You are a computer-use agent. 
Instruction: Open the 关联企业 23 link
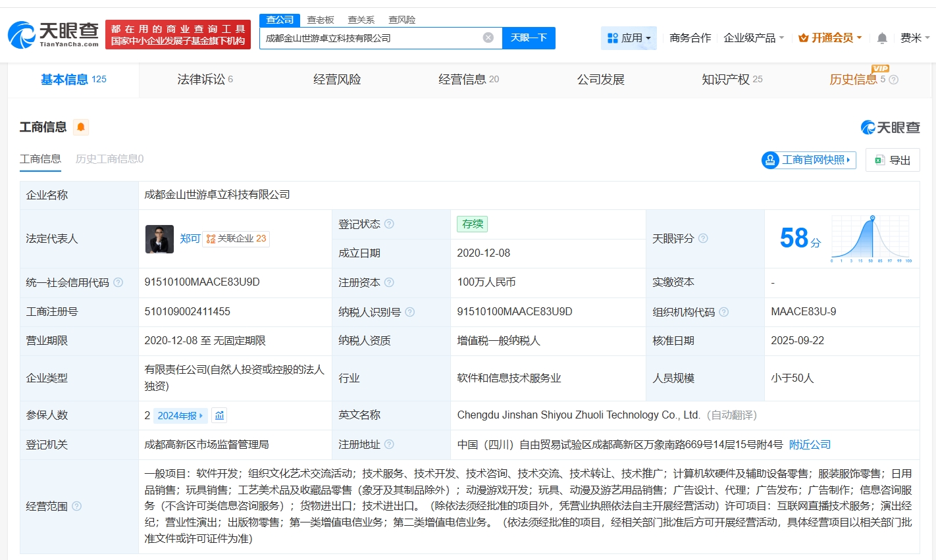pos(234,238)
